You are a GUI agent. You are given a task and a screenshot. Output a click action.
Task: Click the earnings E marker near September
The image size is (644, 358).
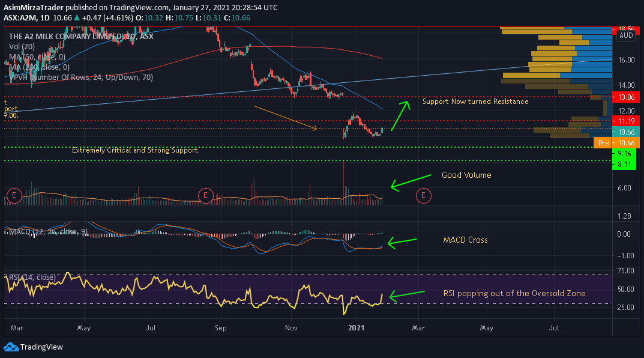pos(205,196)
